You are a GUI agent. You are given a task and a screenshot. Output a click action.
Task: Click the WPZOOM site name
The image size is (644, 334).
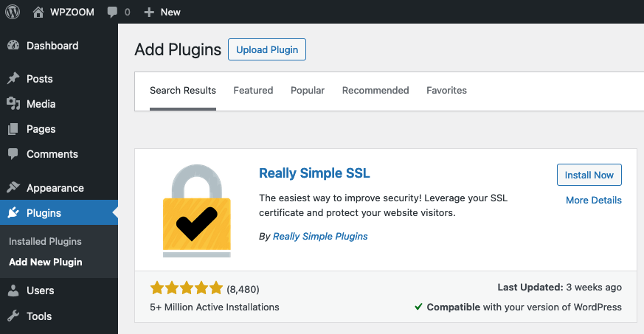click(x=72, y=13)
